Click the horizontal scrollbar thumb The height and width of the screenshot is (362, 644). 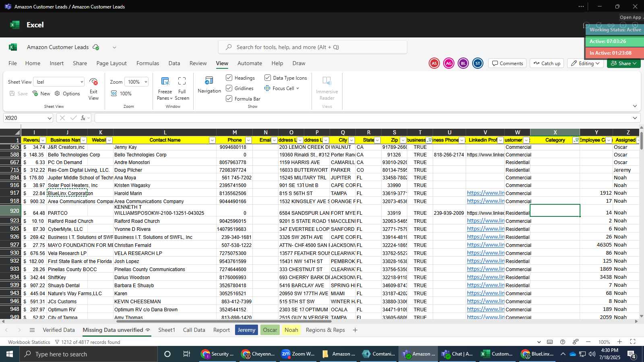[223, 321]
